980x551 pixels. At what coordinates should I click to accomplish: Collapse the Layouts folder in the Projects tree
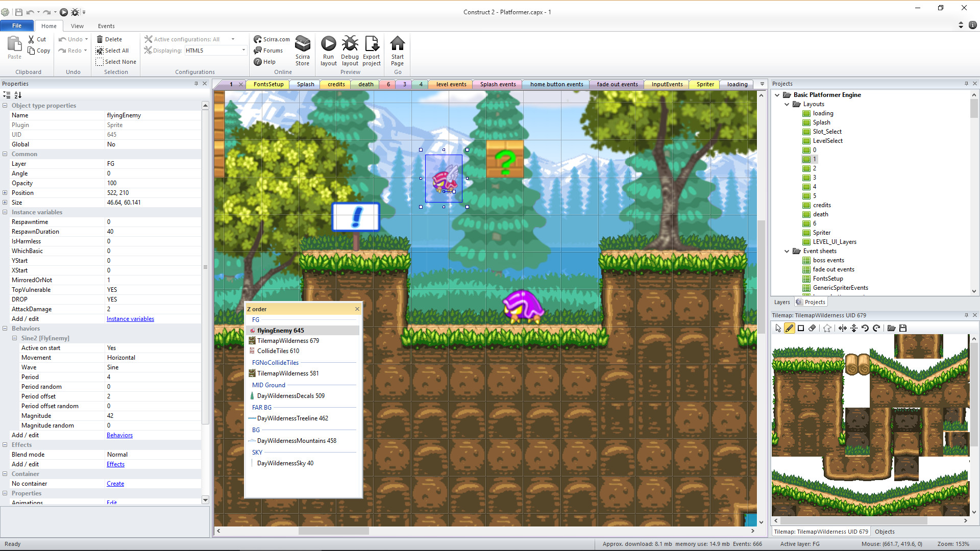tap(787, 104)
